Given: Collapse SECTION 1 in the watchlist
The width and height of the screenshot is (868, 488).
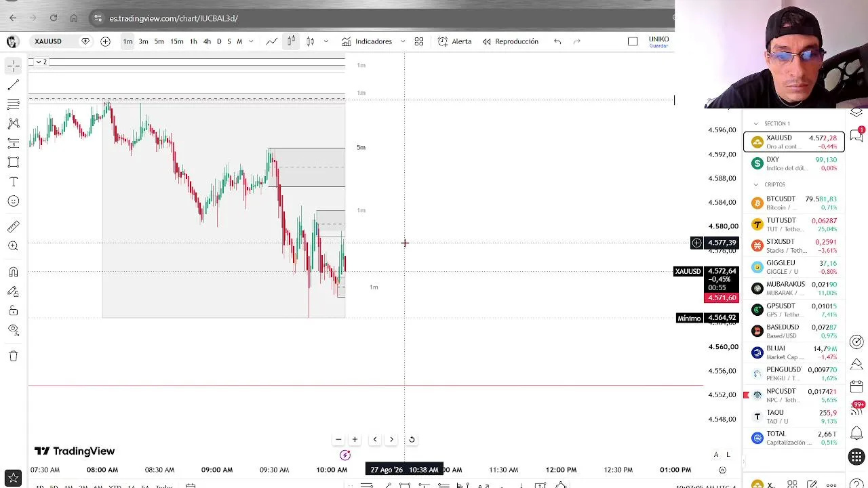Looking at the screenshot, I should click(756, 123).
